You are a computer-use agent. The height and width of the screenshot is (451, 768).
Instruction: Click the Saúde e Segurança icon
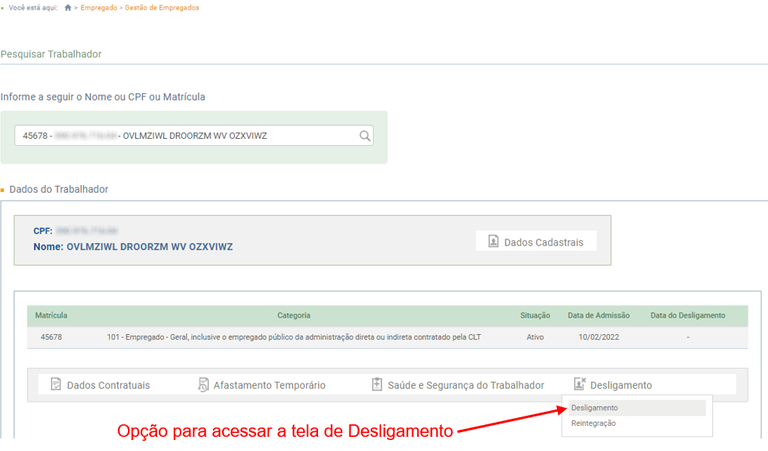point(377,384)
